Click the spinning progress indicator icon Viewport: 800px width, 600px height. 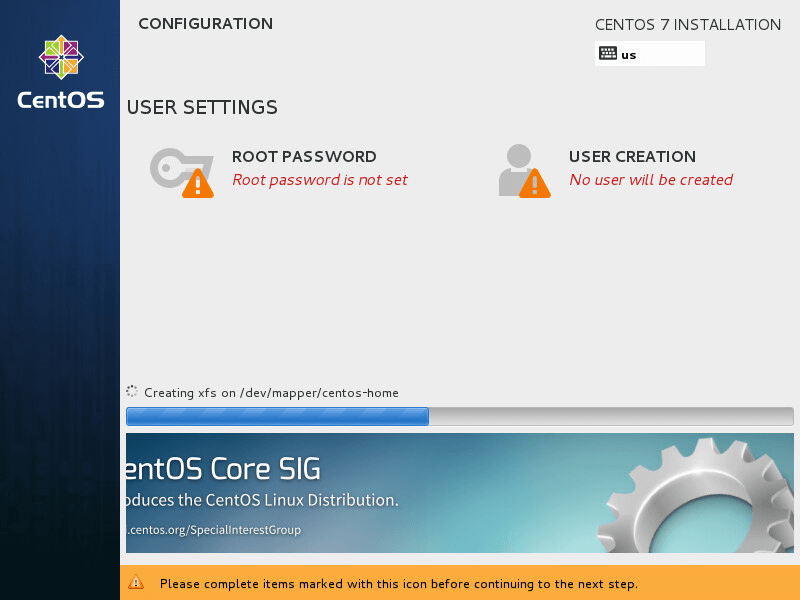[132, 391]
